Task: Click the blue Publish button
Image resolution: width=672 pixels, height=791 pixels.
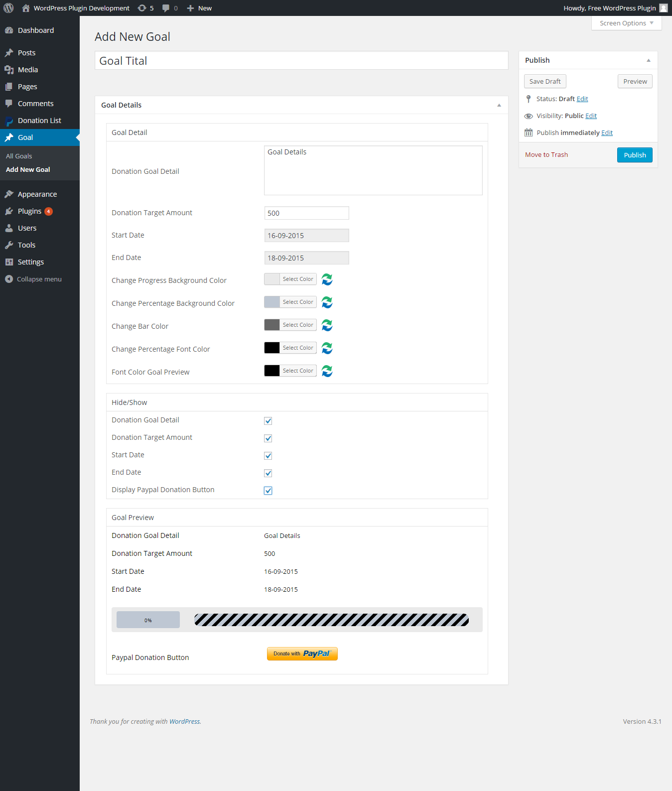Action: pos(635,155)
